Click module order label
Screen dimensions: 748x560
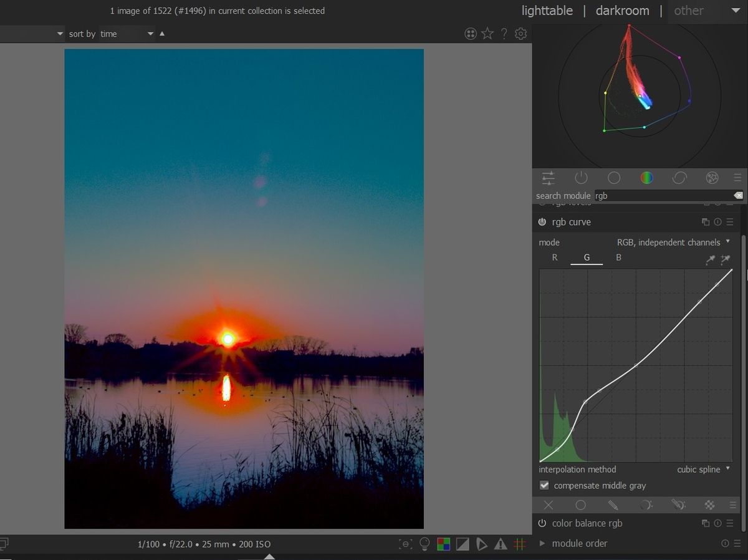(580, 543)
